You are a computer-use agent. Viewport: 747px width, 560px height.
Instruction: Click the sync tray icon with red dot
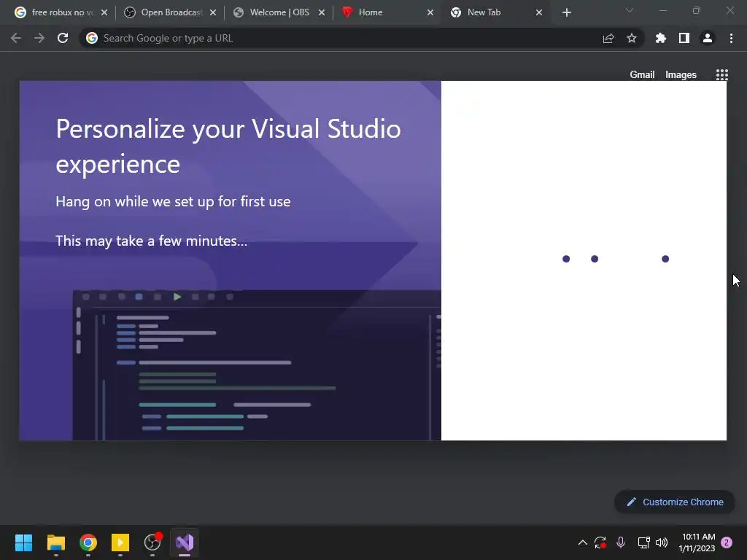tap(600, 542)
